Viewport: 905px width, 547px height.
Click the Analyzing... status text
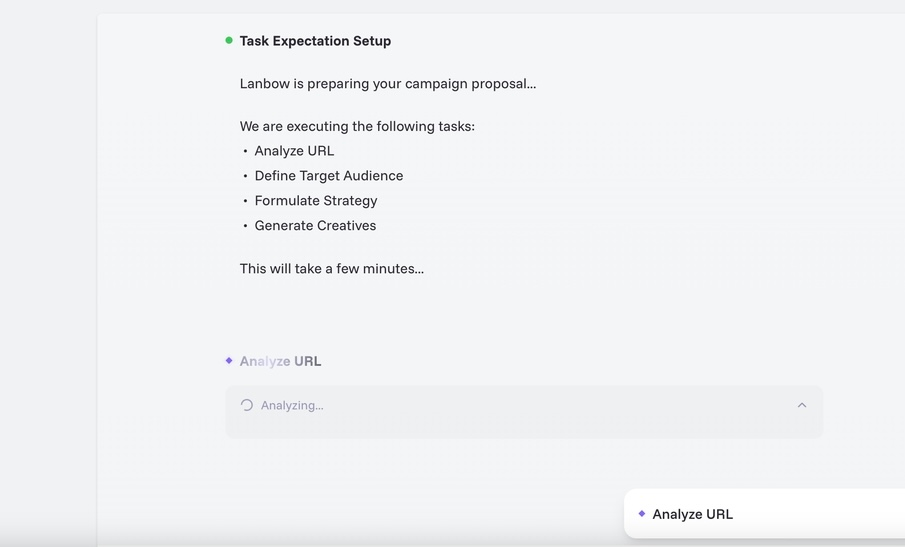click(292, 405)
